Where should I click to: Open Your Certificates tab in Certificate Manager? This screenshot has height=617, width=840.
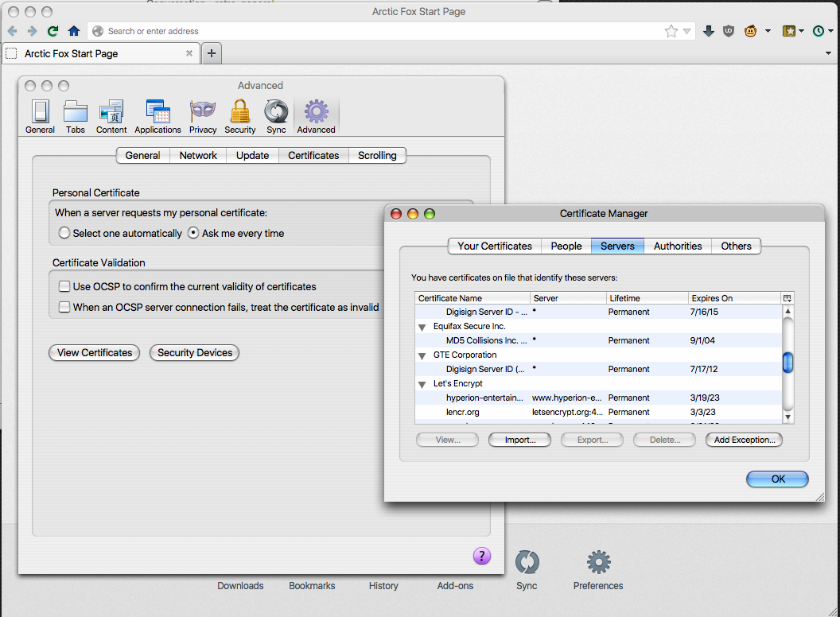point(495,246)
